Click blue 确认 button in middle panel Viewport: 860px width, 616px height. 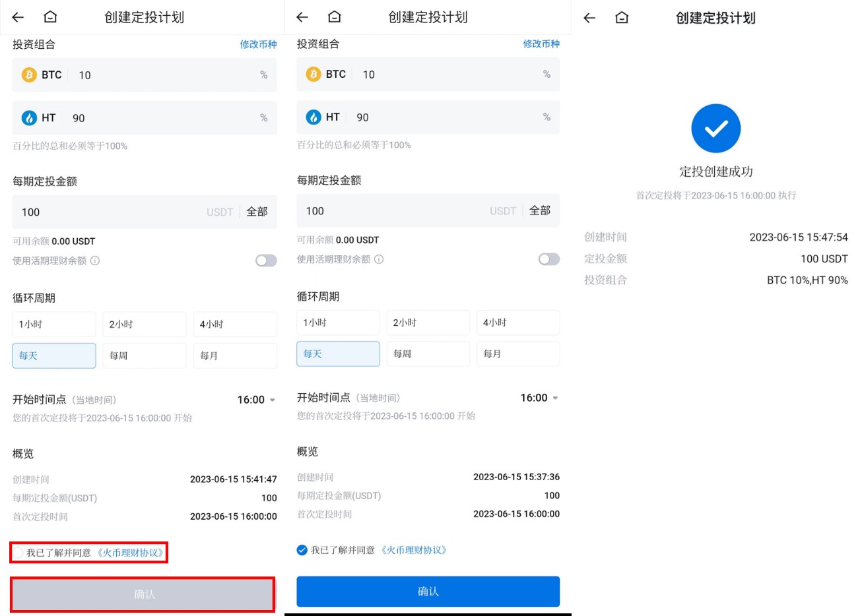428,592
